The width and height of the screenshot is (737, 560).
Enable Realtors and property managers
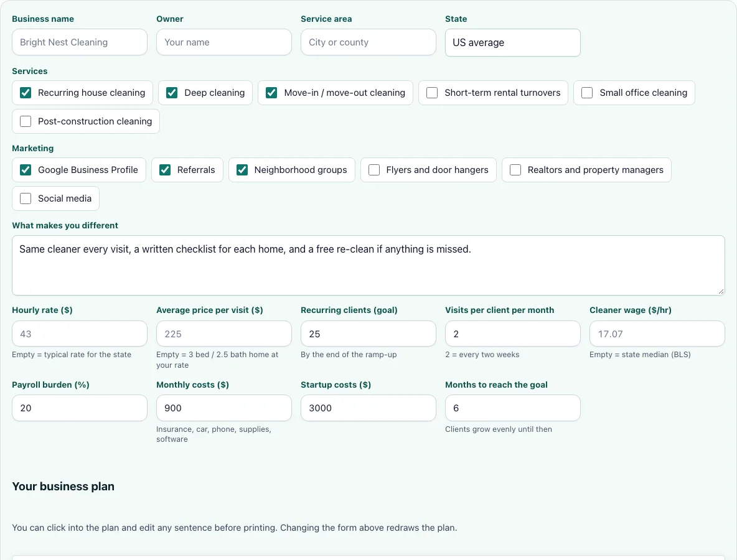(x=515, y=170)
